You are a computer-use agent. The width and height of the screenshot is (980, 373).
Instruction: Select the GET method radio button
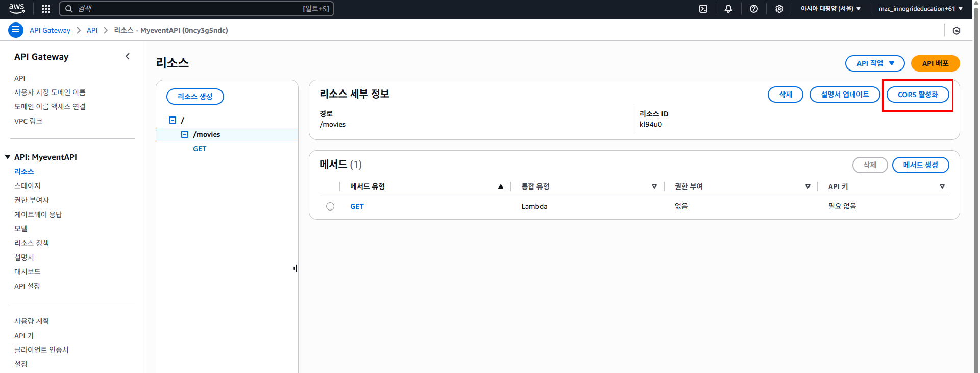(x=330, y=206)
